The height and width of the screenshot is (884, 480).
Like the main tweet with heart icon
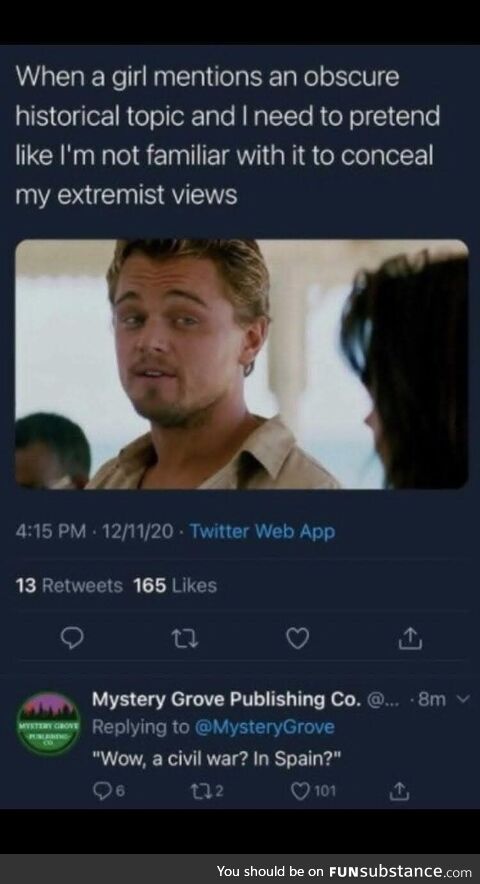297,638
